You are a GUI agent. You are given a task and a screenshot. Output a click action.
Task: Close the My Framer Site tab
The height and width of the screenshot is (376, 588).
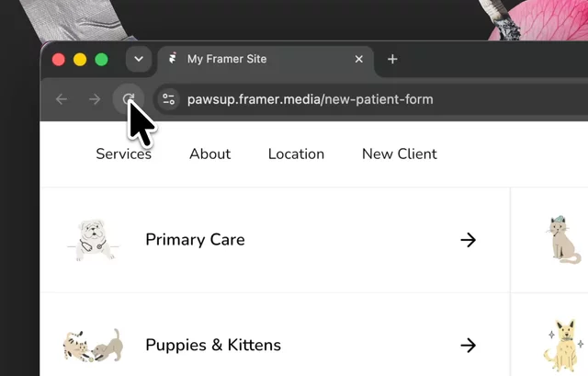point(359,59)
